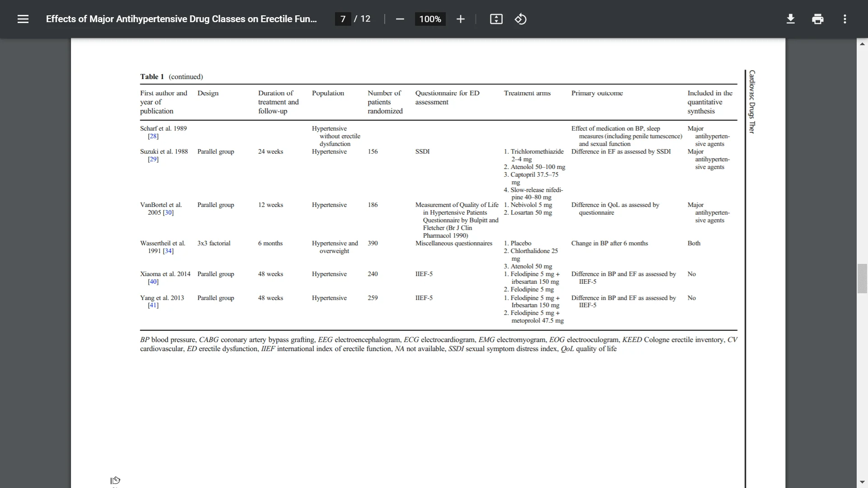Click 'Change in BP after 6 months'
The height and width of the screenshot is (488, 868).
(609, 243)
